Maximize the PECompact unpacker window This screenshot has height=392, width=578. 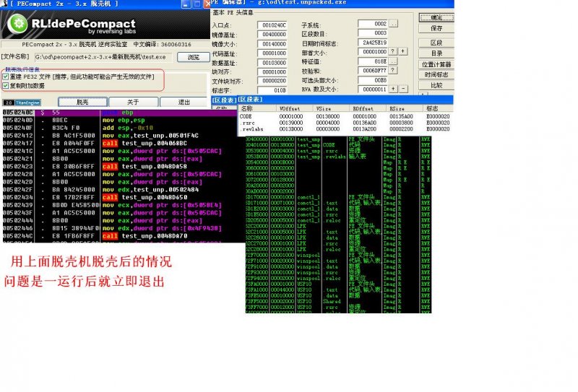tap(197, 4)
